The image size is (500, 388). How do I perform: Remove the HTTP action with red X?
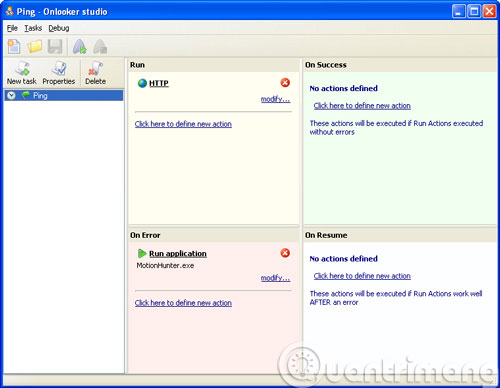tap(285, 83)
